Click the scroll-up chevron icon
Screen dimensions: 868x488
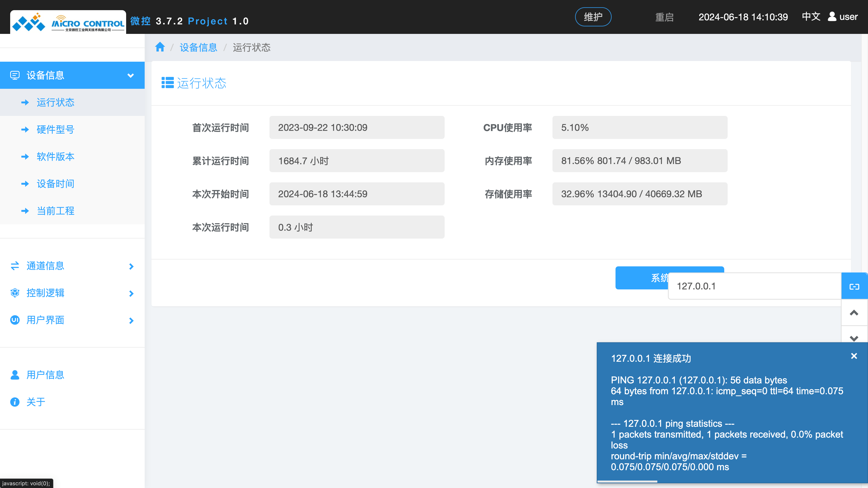[x=854, y=313]
